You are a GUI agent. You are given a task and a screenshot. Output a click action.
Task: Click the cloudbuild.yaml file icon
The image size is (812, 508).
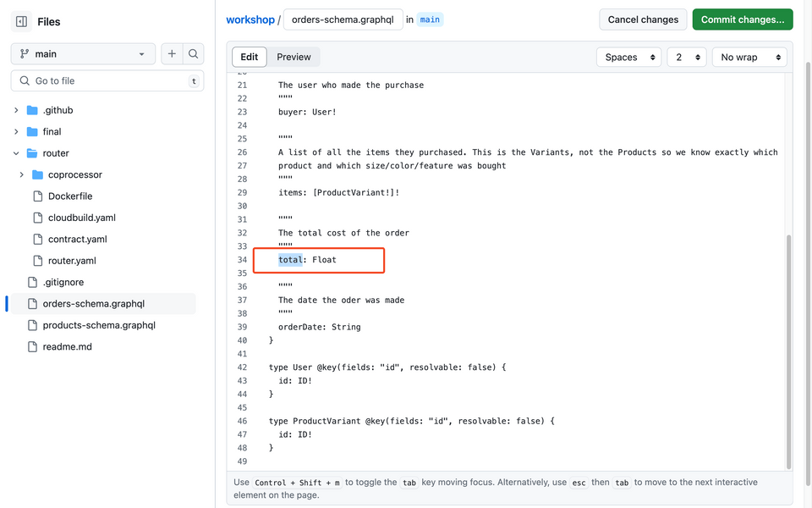click(x=37, y=218)
